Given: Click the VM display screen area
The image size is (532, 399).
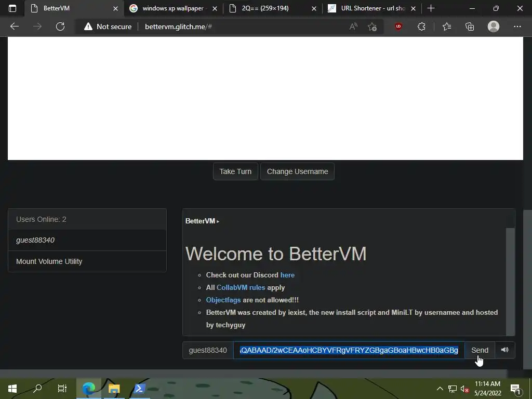Looking at the screenshot, I should [x=265, y=98].
